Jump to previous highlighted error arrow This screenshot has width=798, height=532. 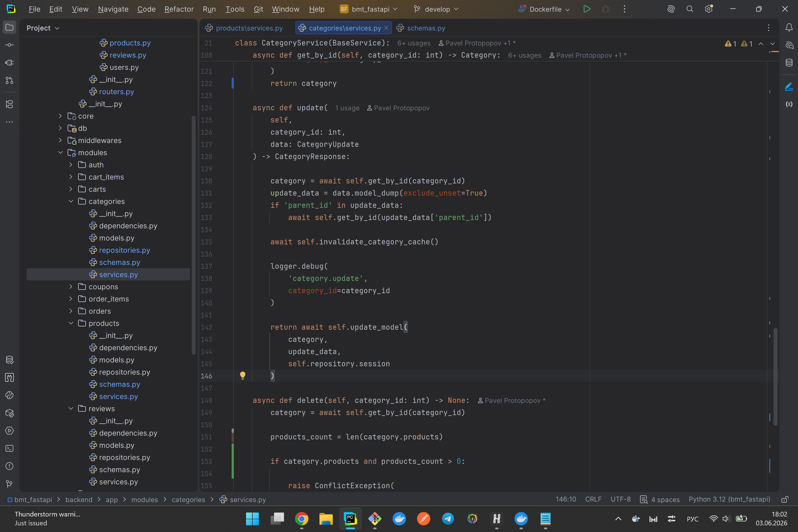tap(761, 44)
